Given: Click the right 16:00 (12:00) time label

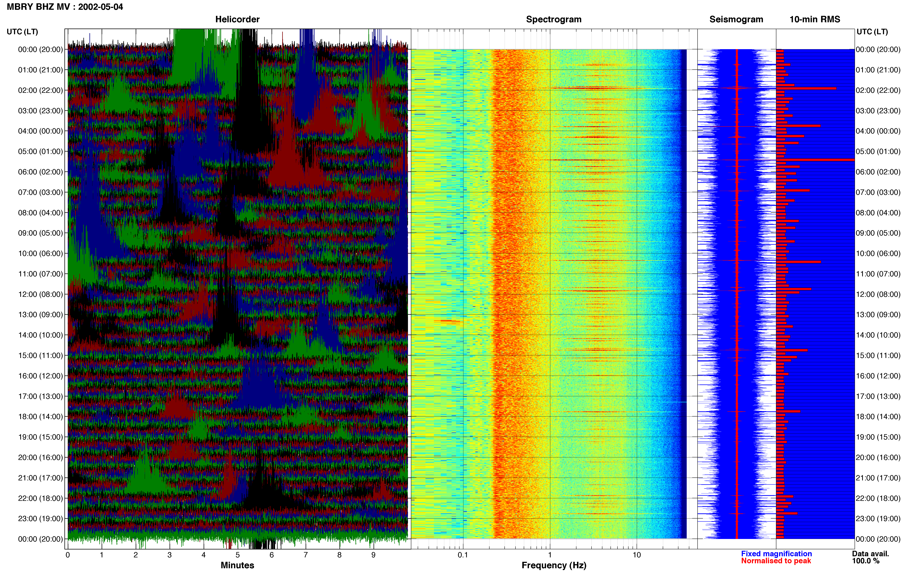Looking at the screenshot, I should (x=878, y=376).
